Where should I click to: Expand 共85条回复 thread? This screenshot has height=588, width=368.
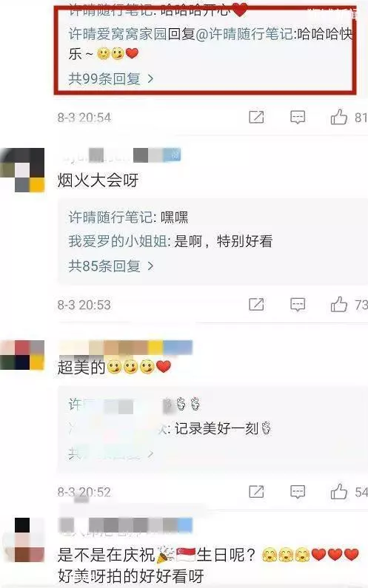click(111, 266)
